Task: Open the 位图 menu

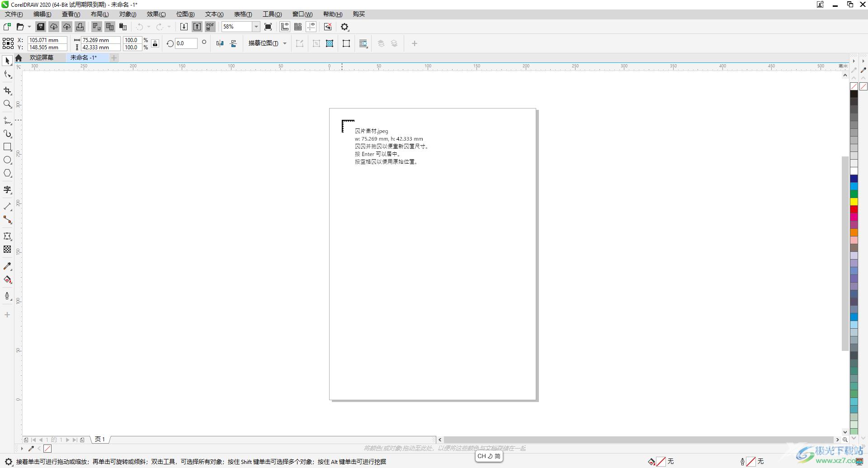Action: (185, 14)
